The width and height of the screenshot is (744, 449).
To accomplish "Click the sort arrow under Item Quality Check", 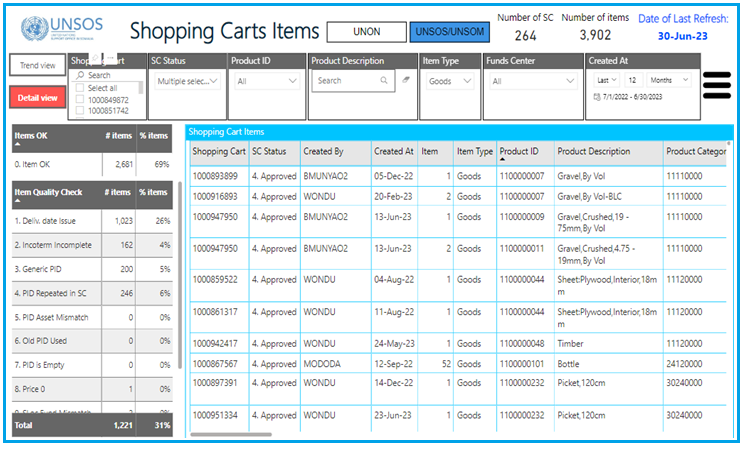I will (x=18, y=200).
